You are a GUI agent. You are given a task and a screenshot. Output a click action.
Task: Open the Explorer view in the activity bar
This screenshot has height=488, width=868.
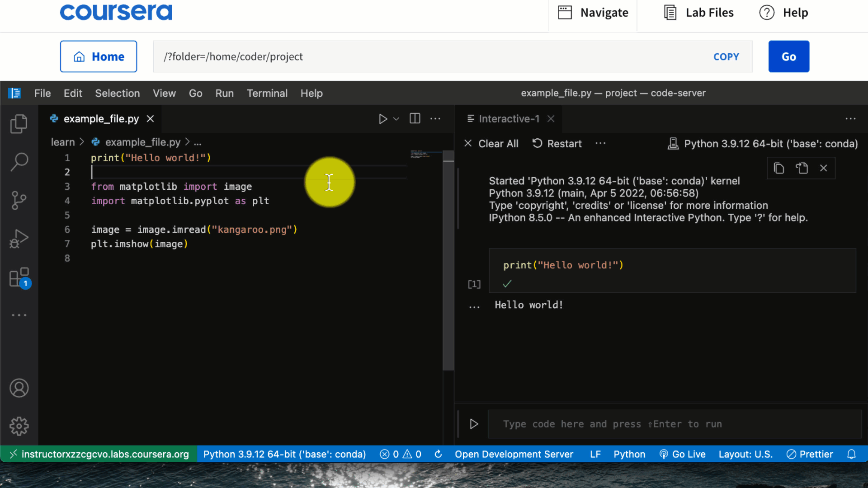tap(19, 123)
